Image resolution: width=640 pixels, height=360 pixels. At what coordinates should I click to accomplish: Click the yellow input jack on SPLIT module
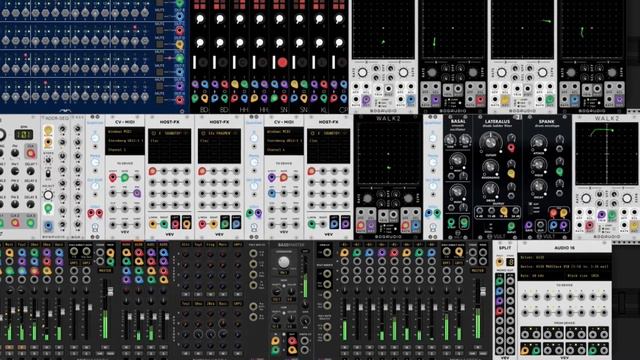click(500, 261)
